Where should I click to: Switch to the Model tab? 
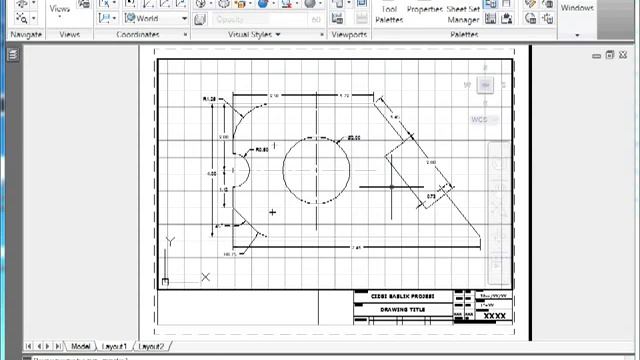[80, 346]
